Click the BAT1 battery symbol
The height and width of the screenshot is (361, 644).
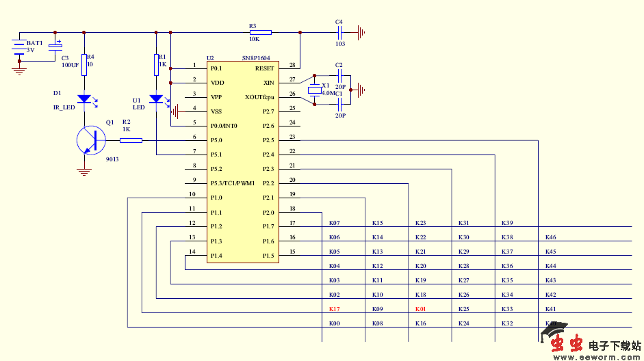[x=19, y=49]
